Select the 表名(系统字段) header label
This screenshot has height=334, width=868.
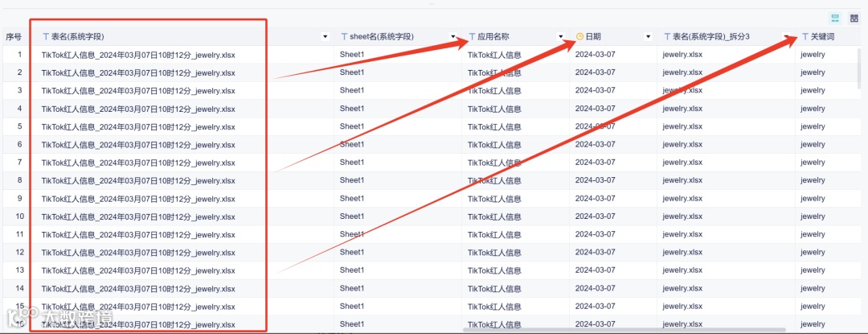(x=77, y=36)
